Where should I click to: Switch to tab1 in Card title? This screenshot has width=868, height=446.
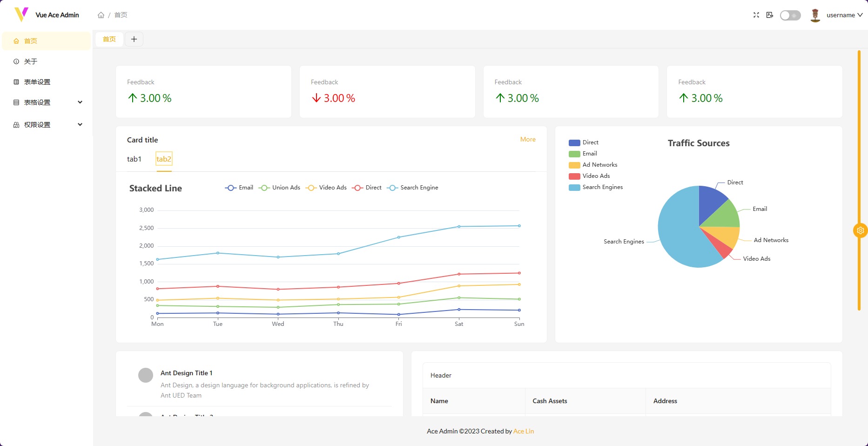pos(134,159)
